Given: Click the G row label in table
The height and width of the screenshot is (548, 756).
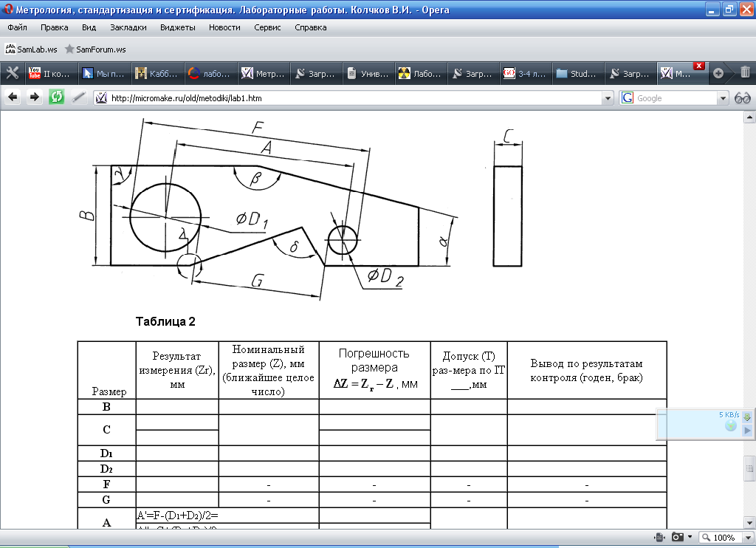Looking at the screenshot, I should (x=106, y=499).
